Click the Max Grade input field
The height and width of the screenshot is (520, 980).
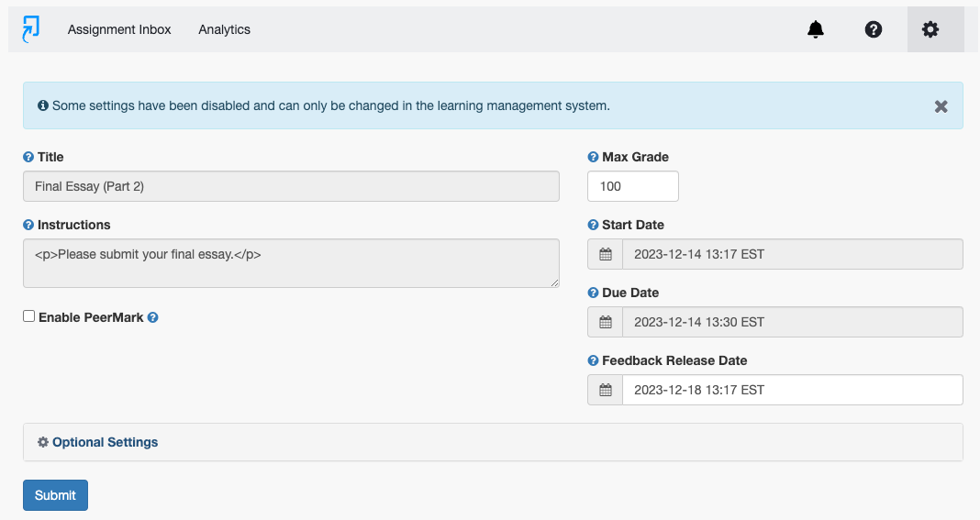(x=633, y=186)
